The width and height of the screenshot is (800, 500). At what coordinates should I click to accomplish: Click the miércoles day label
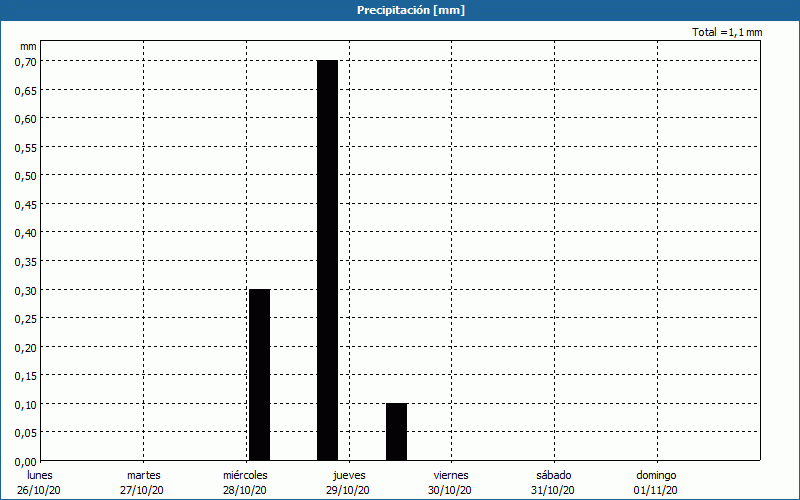pos(245,475)
